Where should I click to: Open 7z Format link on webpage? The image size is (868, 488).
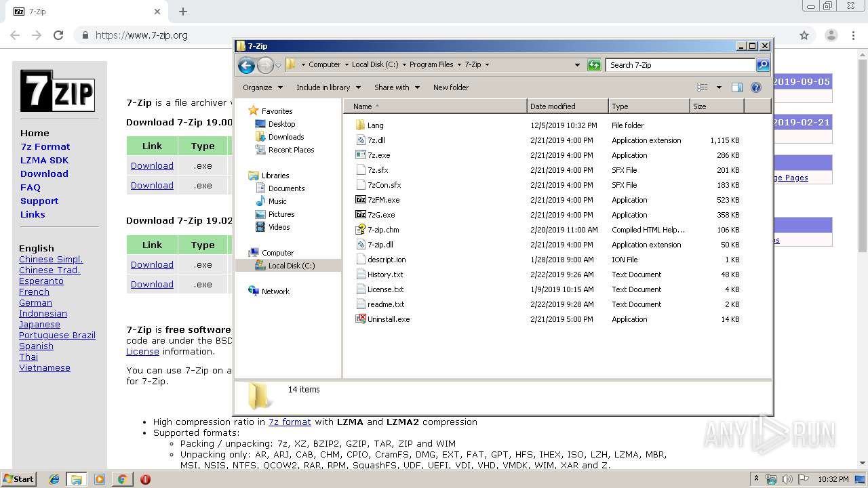45,146
